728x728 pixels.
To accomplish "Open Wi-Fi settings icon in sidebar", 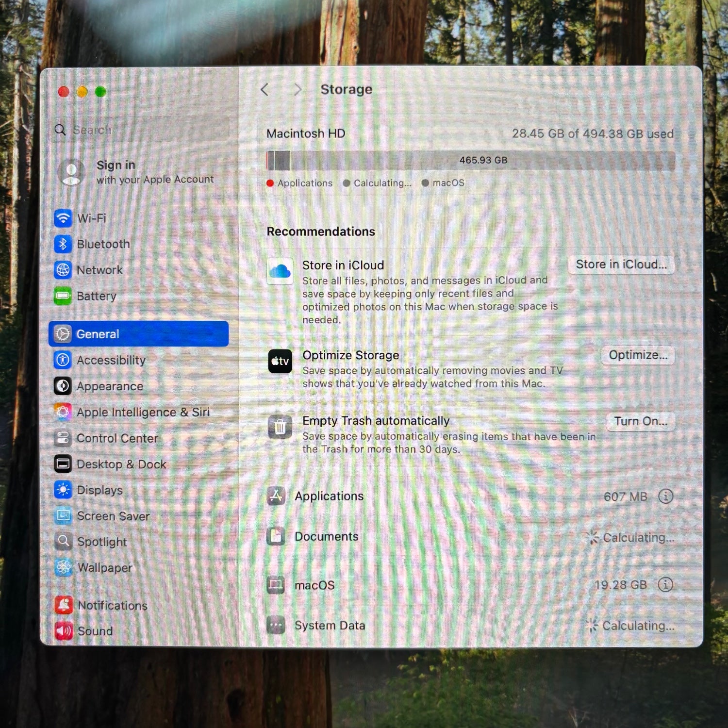I will pyautogui.click(x=63, y=218).
